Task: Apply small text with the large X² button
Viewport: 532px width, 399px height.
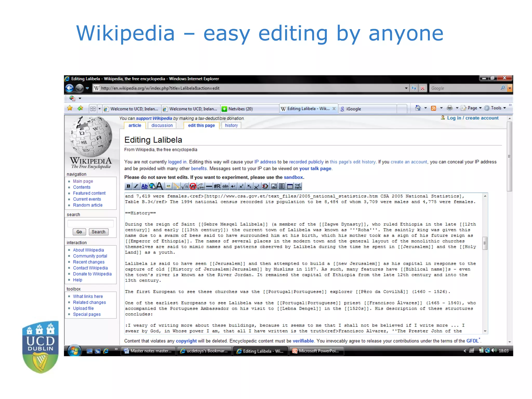Action: point(257,186)
